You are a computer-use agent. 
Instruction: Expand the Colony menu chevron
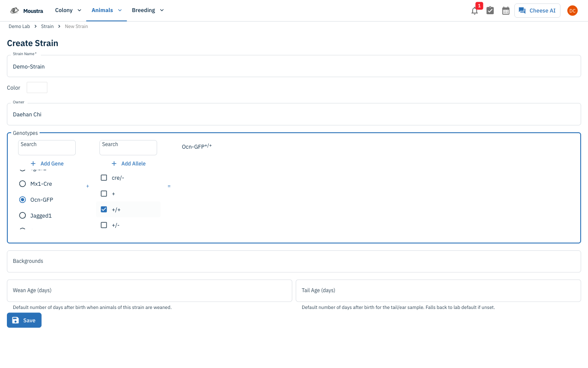pyautogui.click(x=79, y=10)
